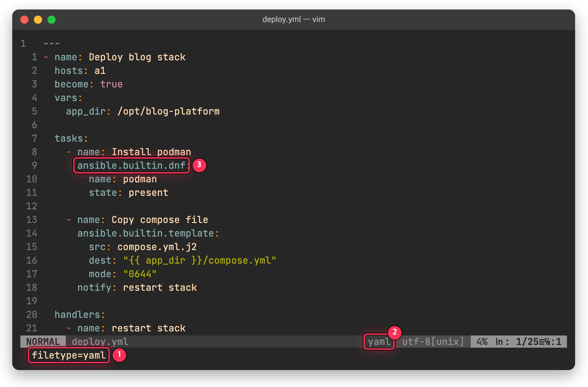
Task: Click the "true" boolean value
Action: point(112,84)
